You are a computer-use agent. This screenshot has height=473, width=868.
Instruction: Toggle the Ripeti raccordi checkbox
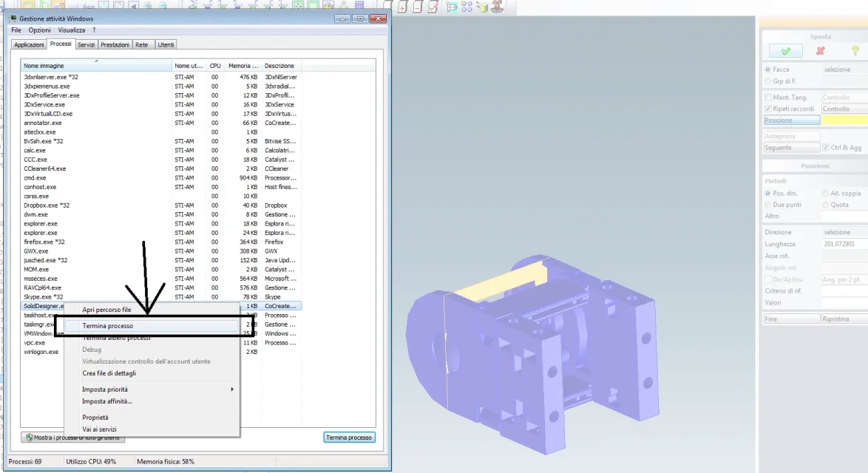(767, 109)
